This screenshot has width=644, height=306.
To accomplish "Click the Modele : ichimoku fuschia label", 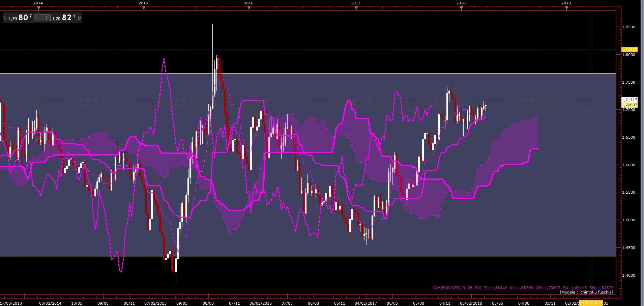I will (587, 292).
